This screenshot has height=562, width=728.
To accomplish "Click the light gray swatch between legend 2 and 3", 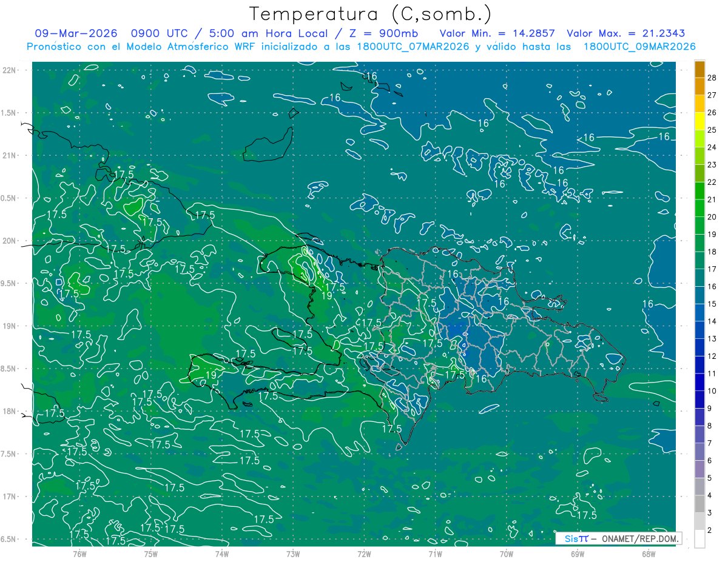I will (x=699, y=521).
